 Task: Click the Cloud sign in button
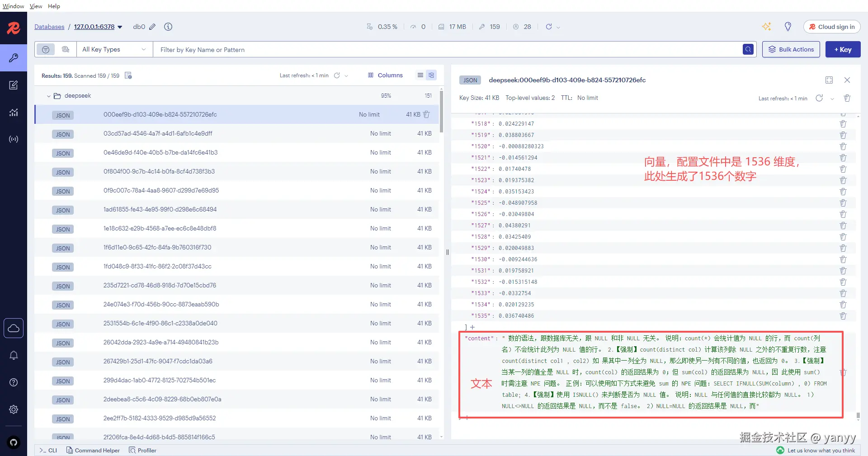pyautogui.click(x=832, y=27)
